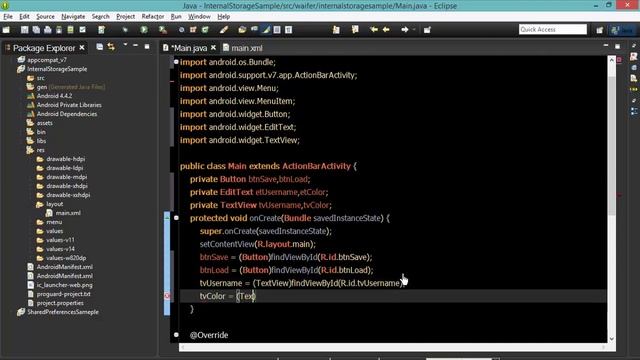Select the assets folder

(44, 123)
